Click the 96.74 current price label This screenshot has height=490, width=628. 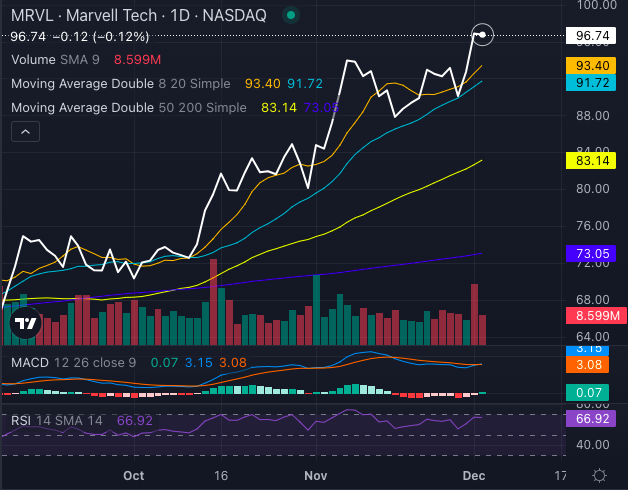[x=589, y=36]
